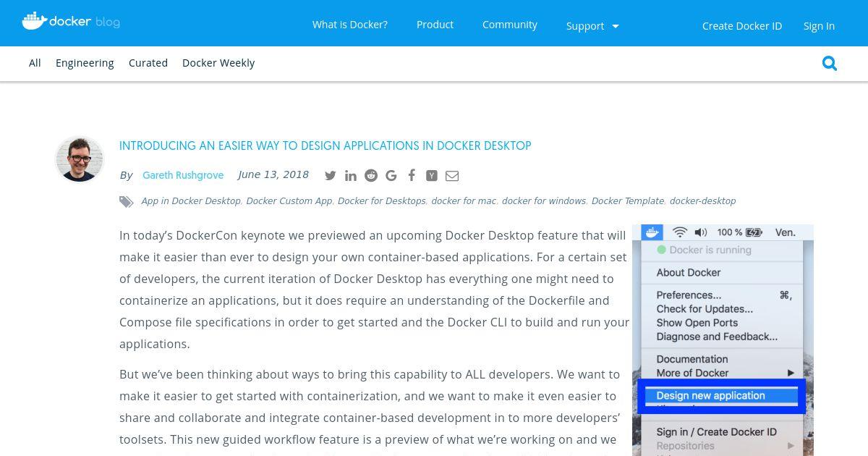Open the Product menu item
The image size is (868, 456).
click(x=435, y=25)
